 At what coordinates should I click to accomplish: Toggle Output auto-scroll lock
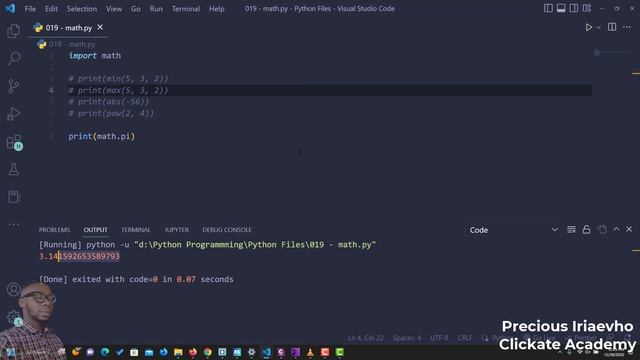[587, 229]
